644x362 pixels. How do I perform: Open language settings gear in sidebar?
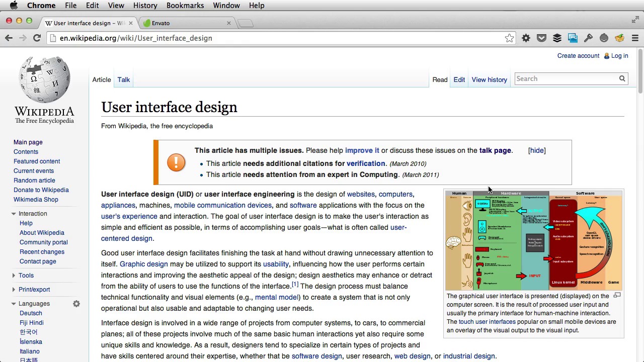76,304
